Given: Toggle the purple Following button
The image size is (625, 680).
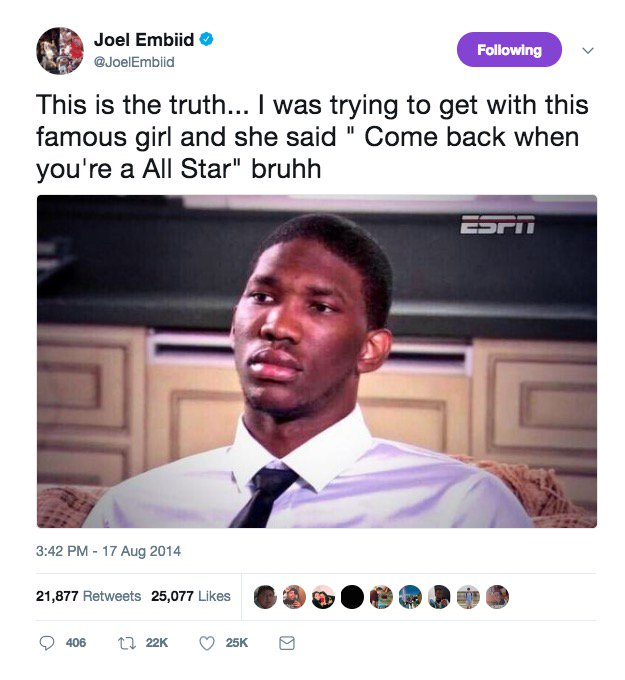Looking at the screenshot, I should click(x=509, y=50).
